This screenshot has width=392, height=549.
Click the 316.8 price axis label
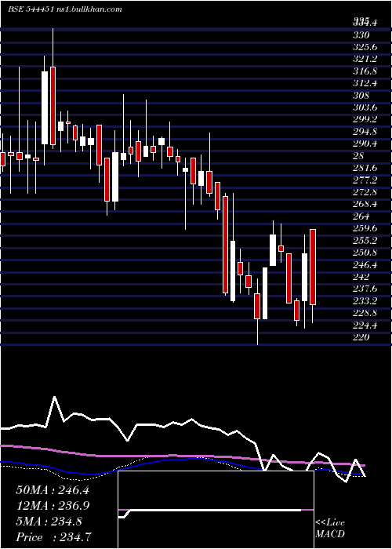(365, 71)
